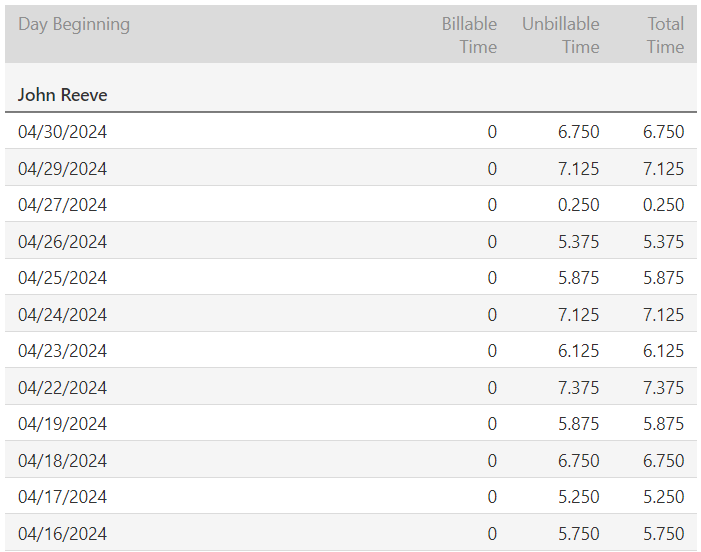Select the 04/22/2024 date entry
The height and width of the screenshot is (552, 701).
[62, 387]
